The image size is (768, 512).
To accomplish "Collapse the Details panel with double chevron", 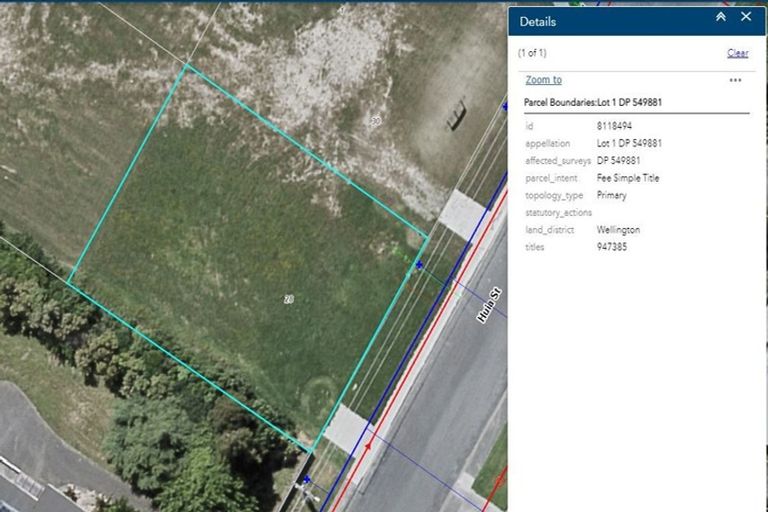I will click(720, 17).
